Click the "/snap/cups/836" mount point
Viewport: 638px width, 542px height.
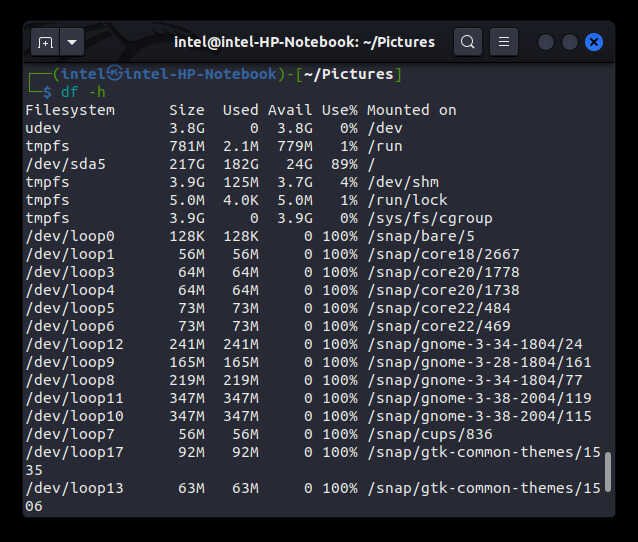coord(430,434)
